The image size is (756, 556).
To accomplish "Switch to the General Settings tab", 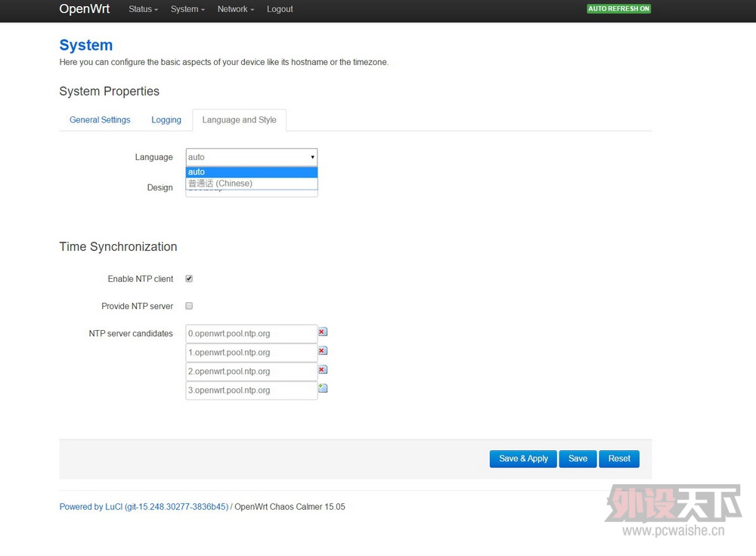I will click(100, 120).
